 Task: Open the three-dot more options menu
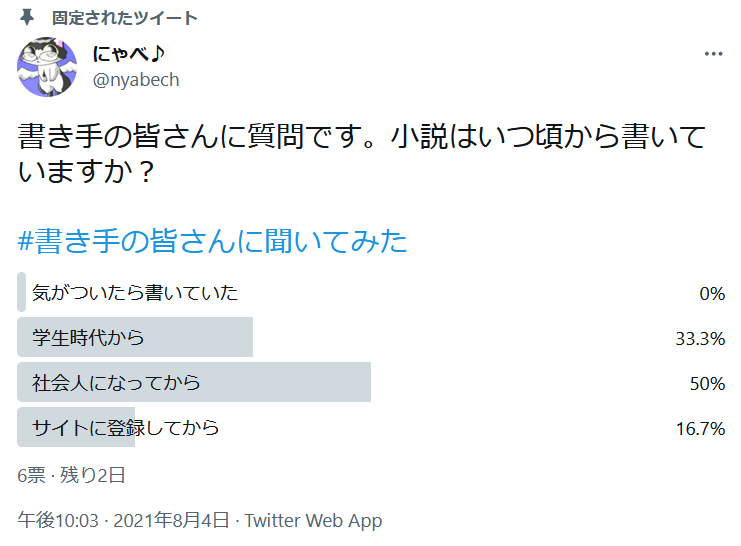pyautogui.click(x=713, y=55)
